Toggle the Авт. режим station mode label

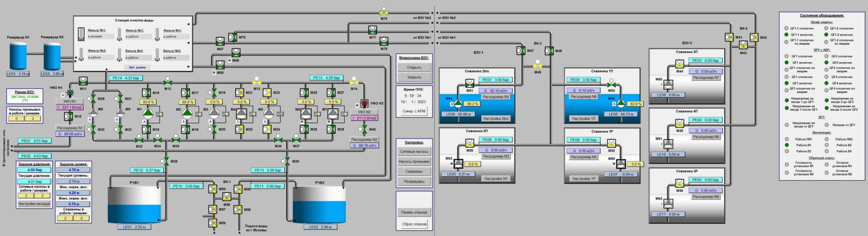click(137, 67)
